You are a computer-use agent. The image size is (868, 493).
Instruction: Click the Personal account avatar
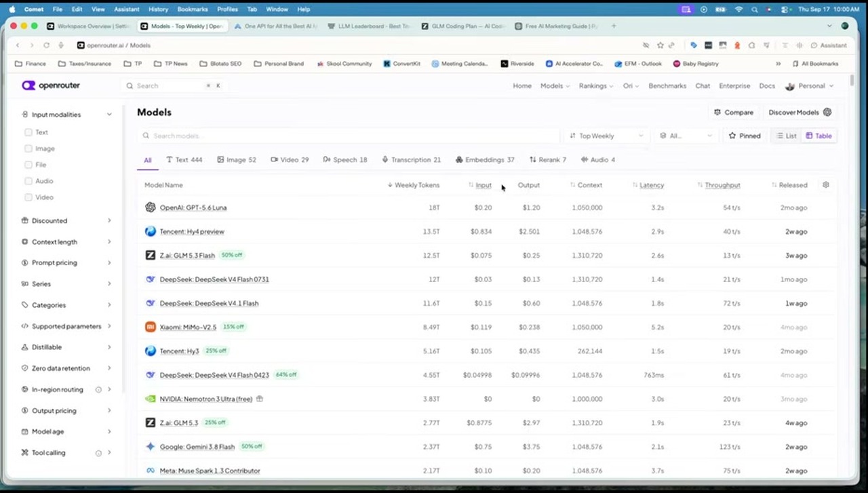coord(790,86)
